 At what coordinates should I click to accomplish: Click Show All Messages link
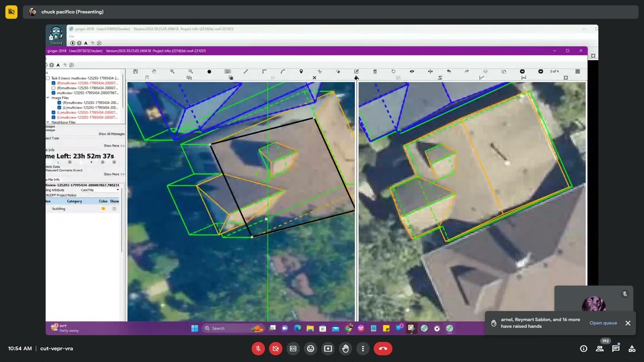point(112,134)
